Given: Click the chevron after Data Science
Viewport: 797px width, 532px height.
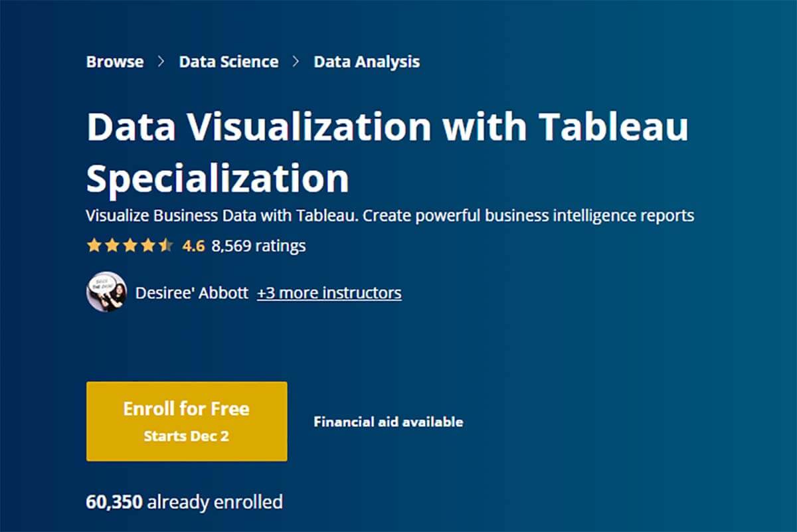Looking at the screenshot, I should (x=296, y=62).
